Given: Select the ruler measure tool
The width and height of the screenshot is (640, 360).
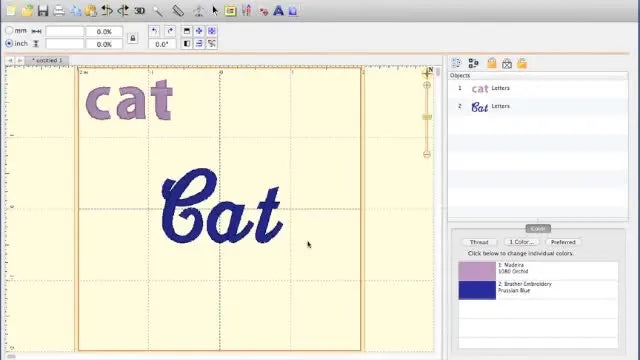Looking at the screenshot, I should click(178, 11).
